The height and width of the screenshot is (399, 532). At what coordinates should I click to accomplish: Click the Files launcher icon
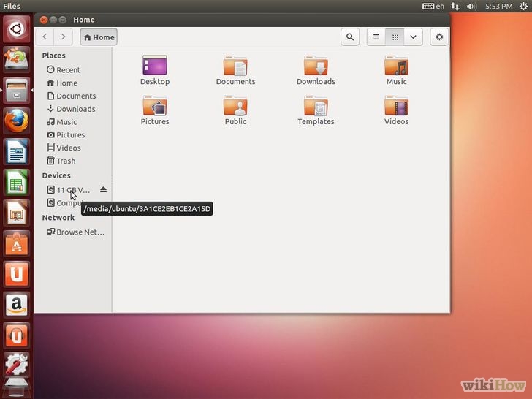tap(16, 91)
